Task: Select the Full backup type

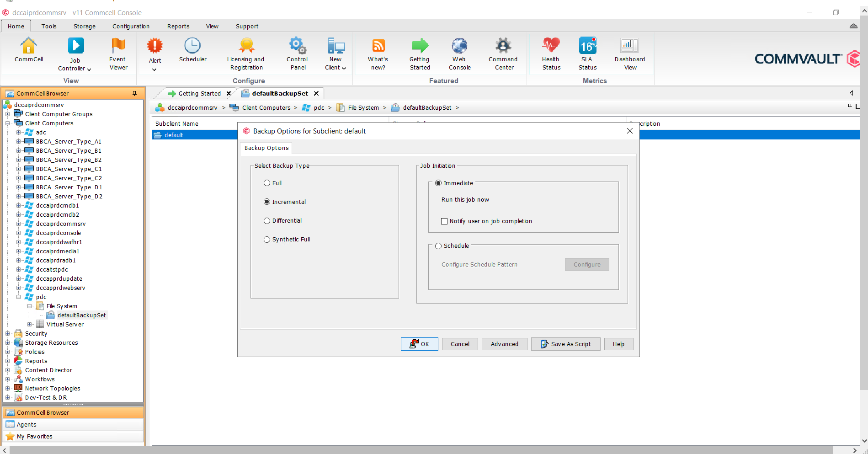Action: pyautogui.click(x=267, y=183)
